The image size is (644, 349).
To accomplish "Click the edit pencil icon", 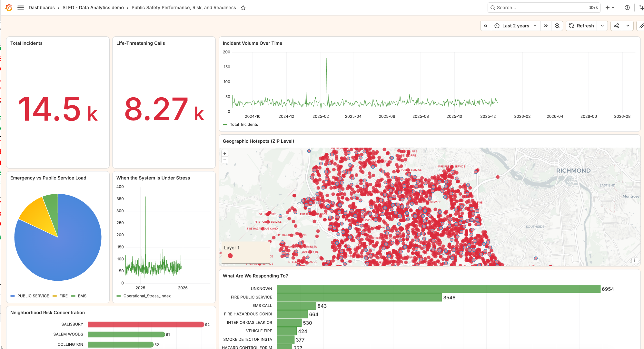I will coord(641,26).
